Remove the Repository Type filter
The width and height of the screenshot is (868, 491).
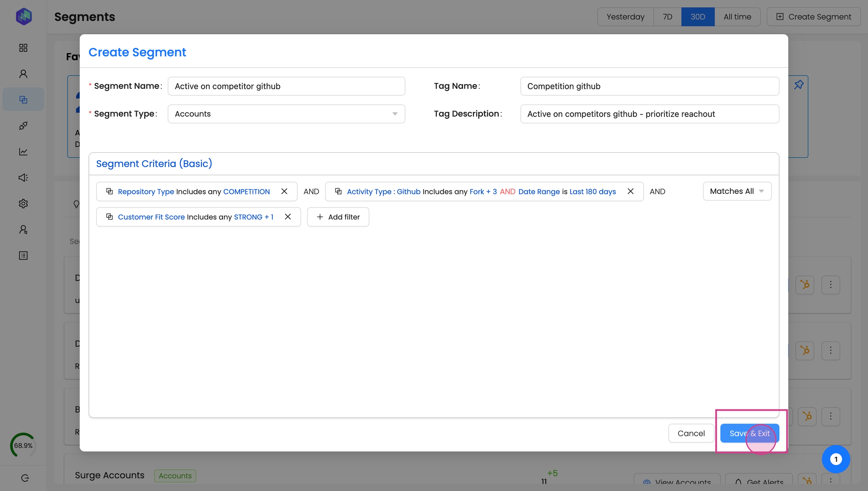pos(284,191)
